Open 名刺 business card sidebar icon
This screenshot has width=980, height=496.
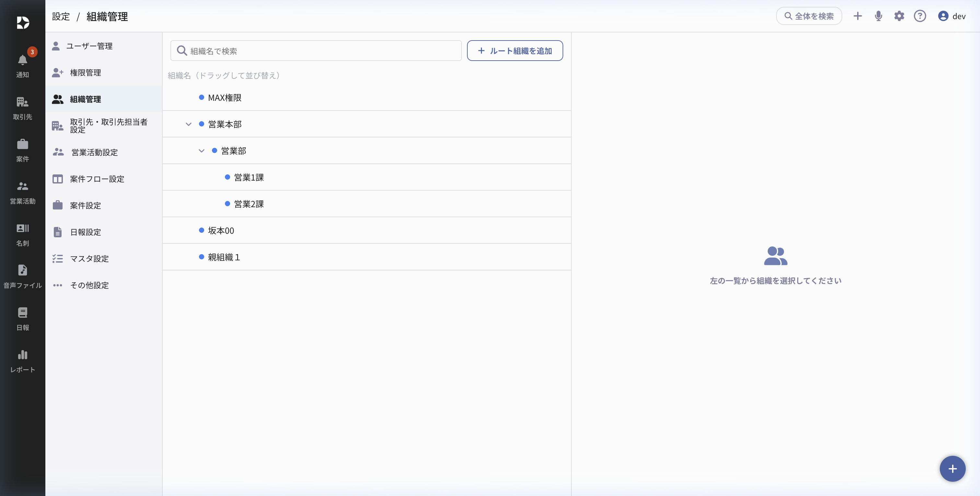(22, 229)
